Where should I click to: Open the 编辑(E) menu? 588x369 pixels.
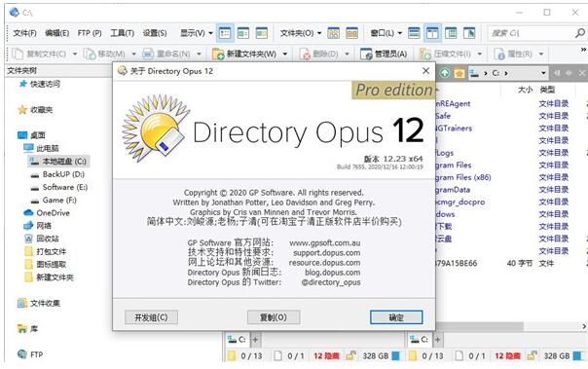(56, 33)
